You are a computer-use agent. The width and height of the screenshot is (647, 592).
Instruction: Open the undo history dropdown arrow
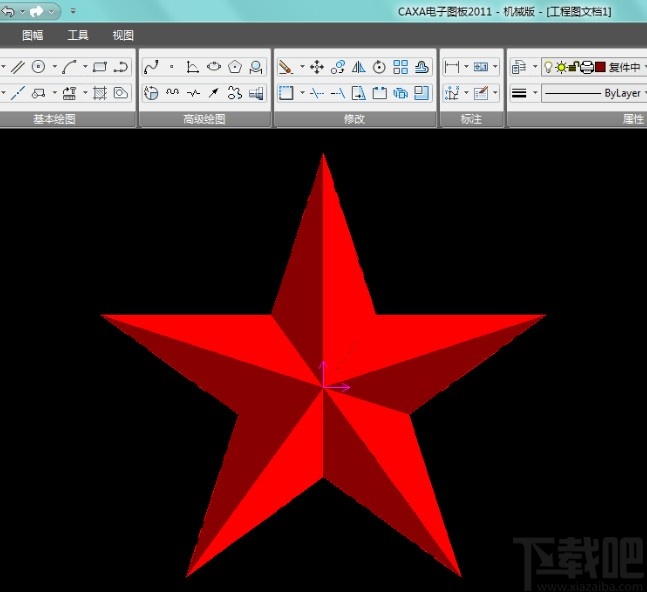22,12
